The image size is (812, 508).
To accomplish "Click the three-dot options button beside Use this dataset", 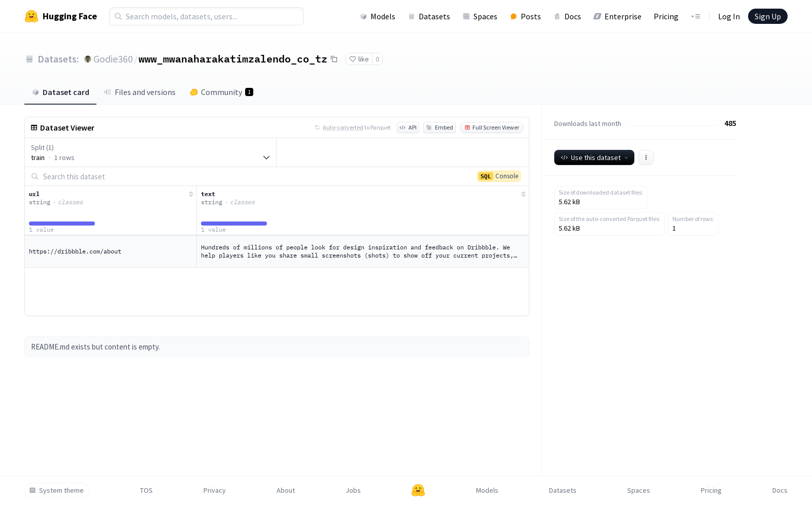I will 646,157.
